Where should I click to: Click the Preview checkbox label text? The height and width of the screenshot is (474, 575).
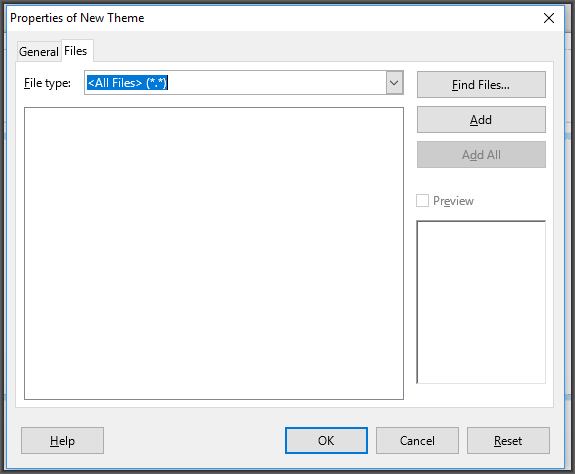pos(453,201)
